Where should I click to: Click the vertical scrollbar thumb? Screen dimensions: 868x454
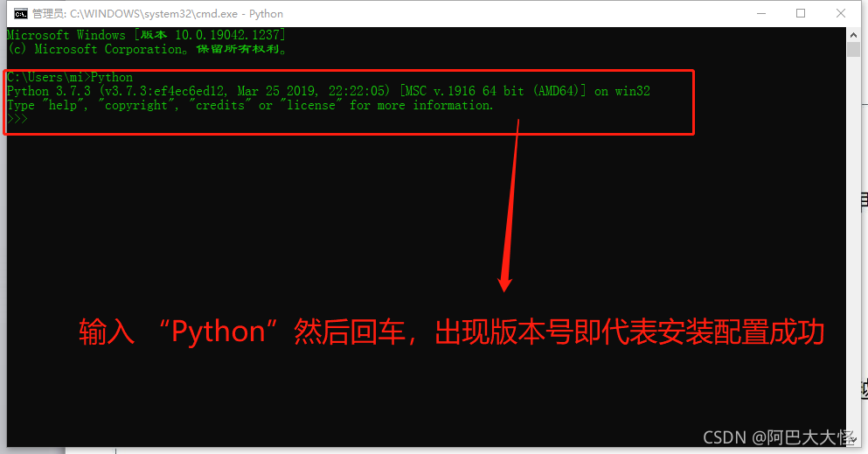(853, 49)
